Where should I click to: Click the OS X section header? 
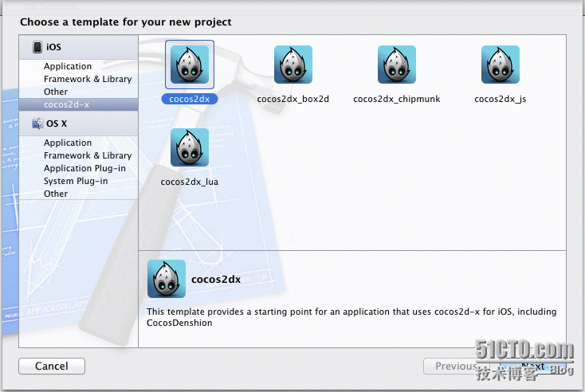78,123
